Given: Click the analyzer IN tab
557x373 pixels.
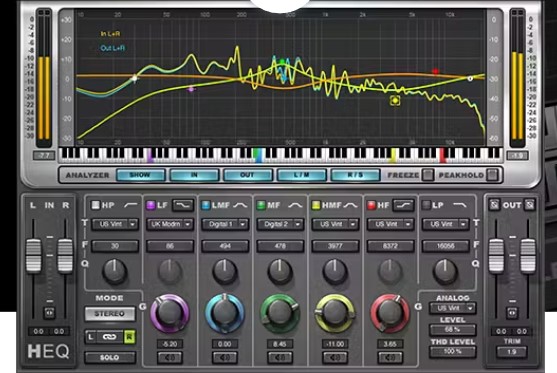Looking at the screenshot, I should pyautogui.click(x=194, y=175).
